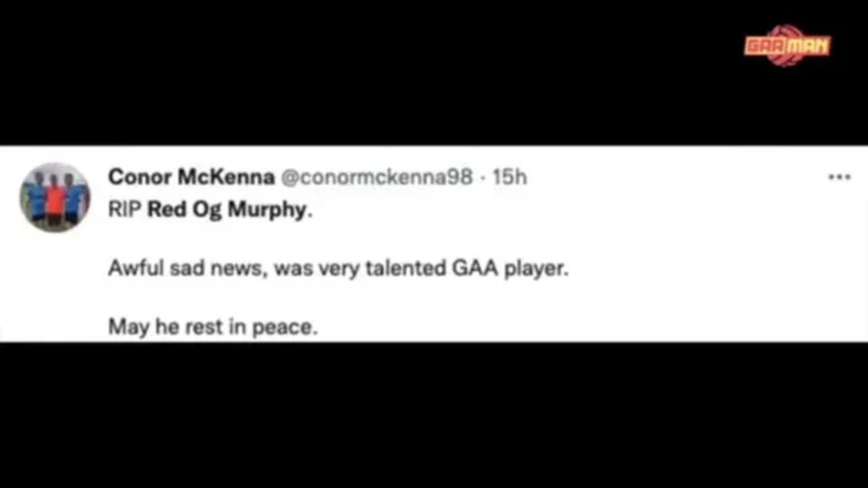Screen dimensions: 868x488
Task: Open the @conormckenna98 handle link
Action: (x=376, y=178)
